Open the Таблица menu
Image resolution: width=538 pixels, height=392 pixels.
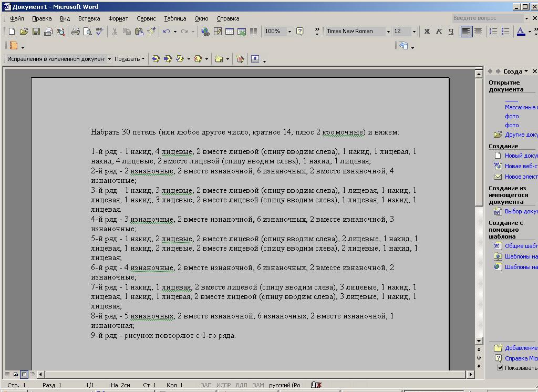[175, 18]
